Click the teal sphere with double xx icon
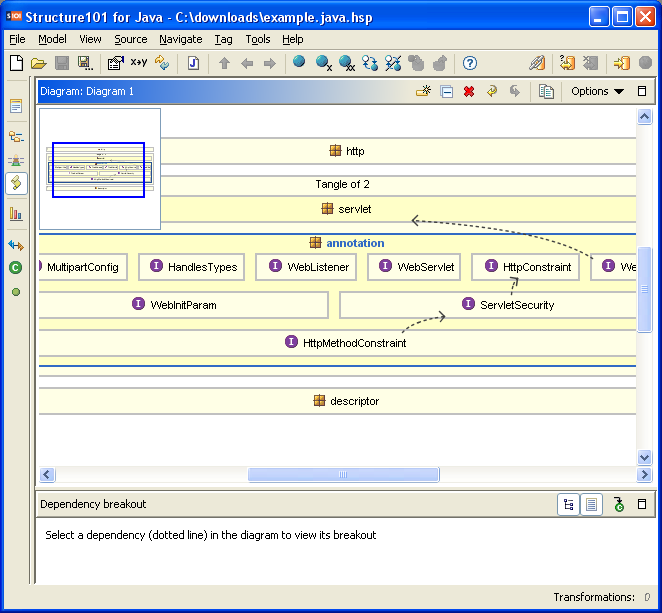662x613 pixels. 347,63
